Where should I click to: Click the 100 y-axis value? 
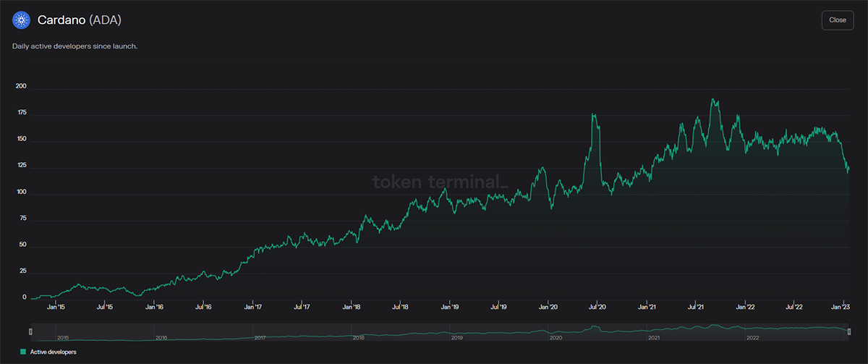click(20, 192)
